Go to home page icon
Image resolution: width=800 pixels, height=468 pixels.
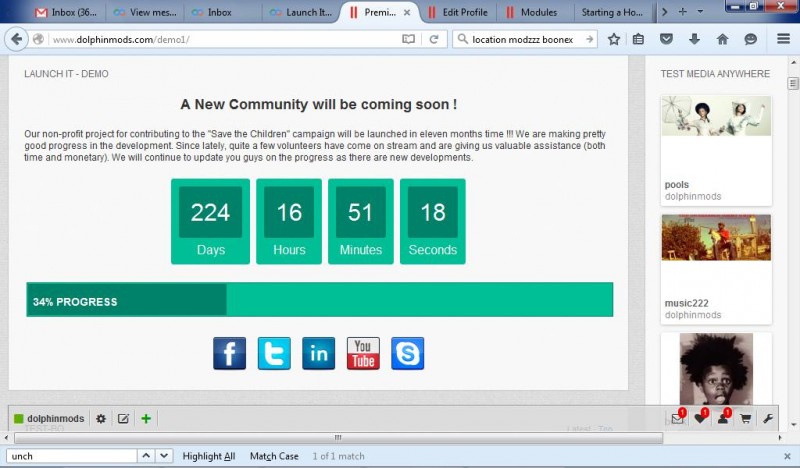coord(722,39)
